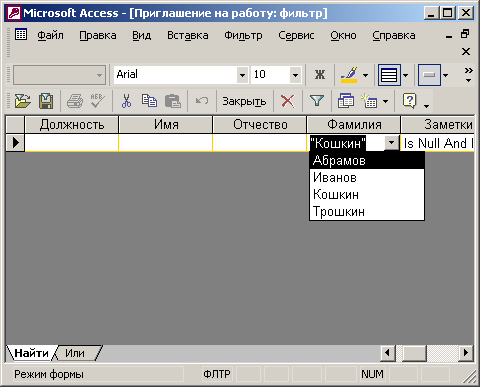Click the Имя column header
This screenshot has width=480, height=387.
point(166,125)
